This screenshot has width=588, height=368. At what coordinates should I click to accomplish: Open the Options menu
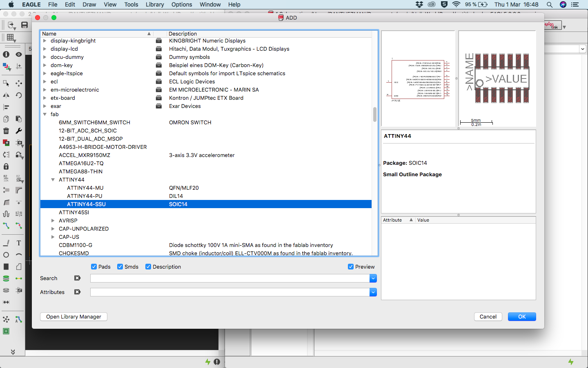pyautogui.click(x=182, y=4)
